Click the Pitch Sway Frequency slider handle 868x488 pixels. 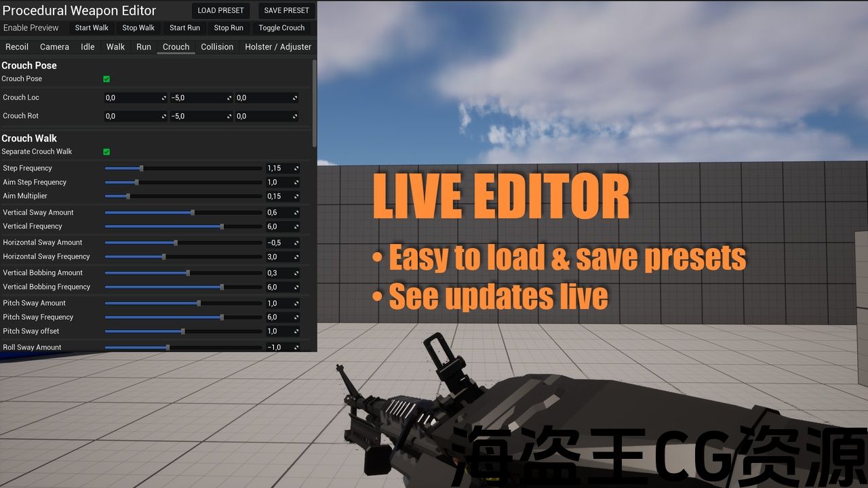[222, 317]
